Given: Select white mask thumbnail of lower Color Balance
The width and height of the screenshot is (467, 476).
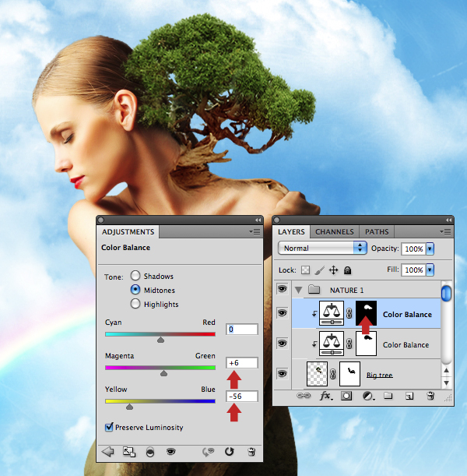Looking at the screenshot, I should [366, 344].
